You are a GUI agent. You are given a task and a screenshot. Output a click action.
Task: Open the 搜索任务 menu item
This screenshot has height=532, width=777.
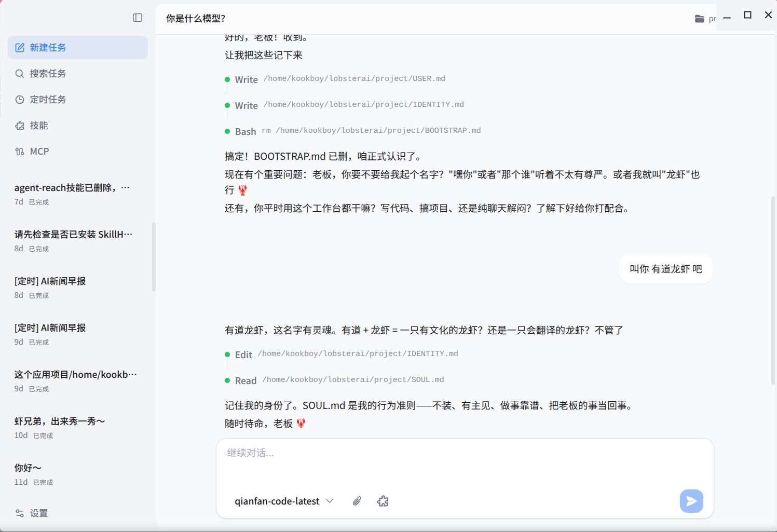click(x=78, y=74)
